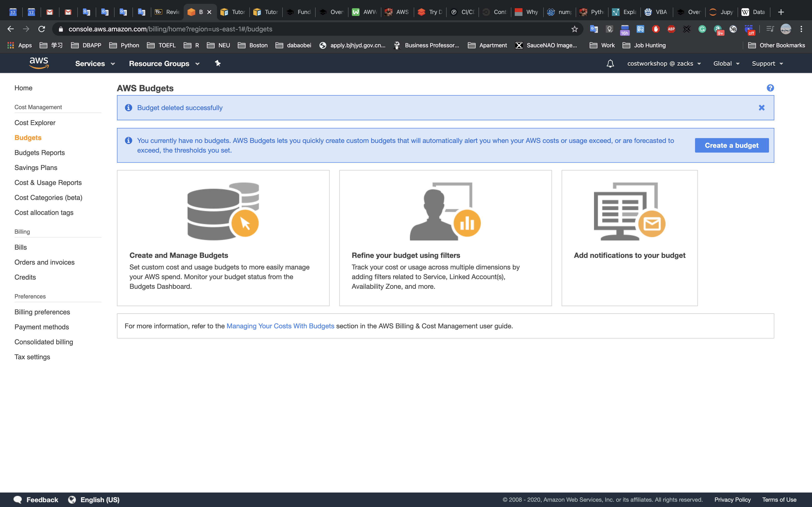Click the browser address bar URL
The width and height of the screenshot is (812, 507).
point(170,29)
